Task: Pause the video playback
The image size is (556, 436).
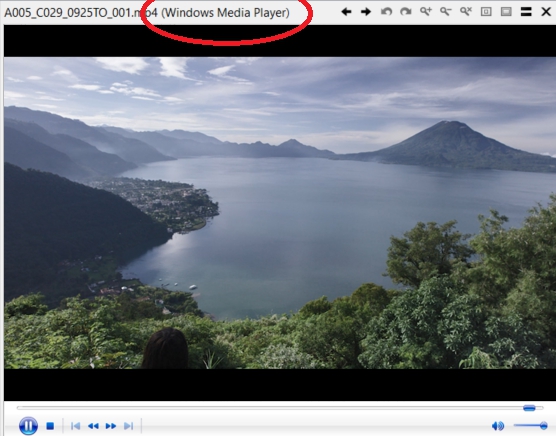Action: tap(28, 425)
